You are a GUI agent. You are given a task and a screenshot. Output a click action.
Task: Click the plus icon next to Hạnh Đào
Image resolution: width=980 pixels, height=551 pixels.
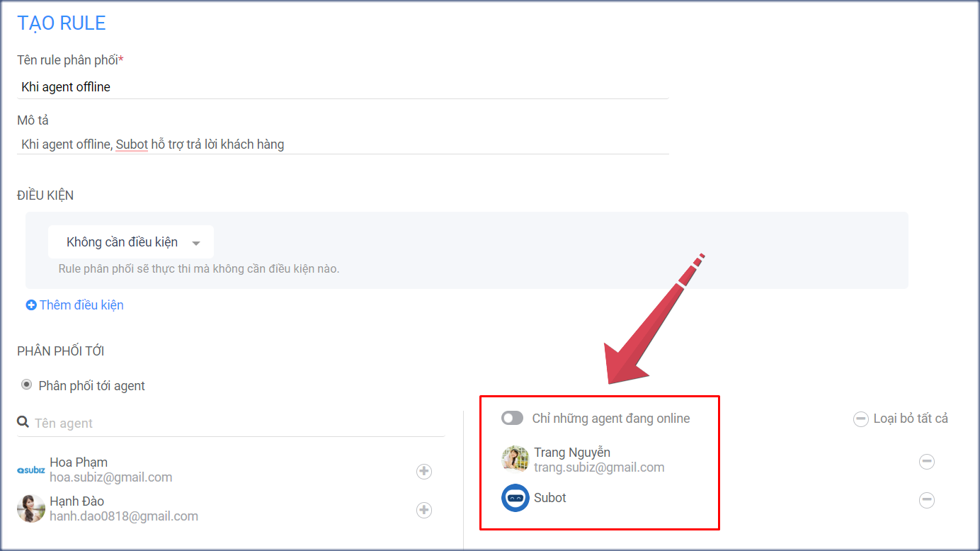tap(423, 510)
